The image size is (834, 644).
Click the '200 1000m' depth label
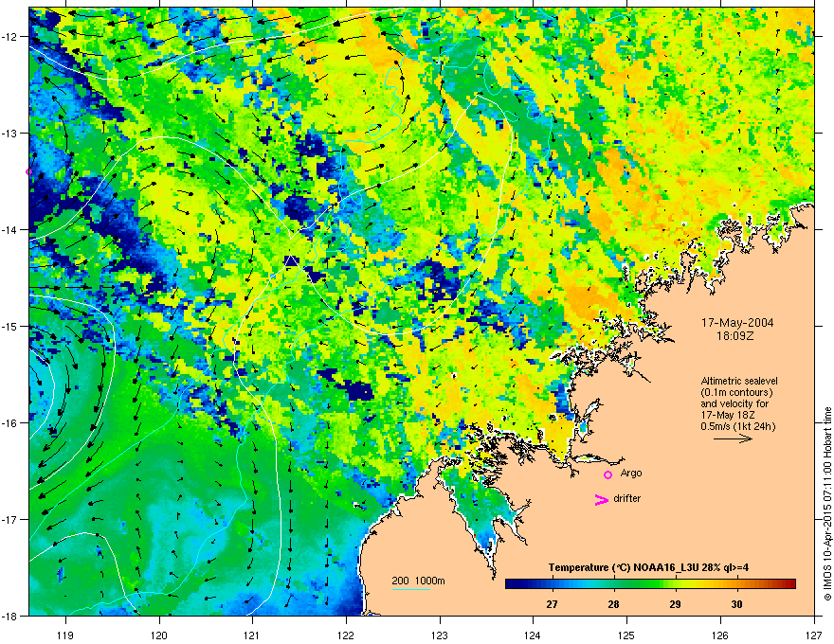coord(418,581)
